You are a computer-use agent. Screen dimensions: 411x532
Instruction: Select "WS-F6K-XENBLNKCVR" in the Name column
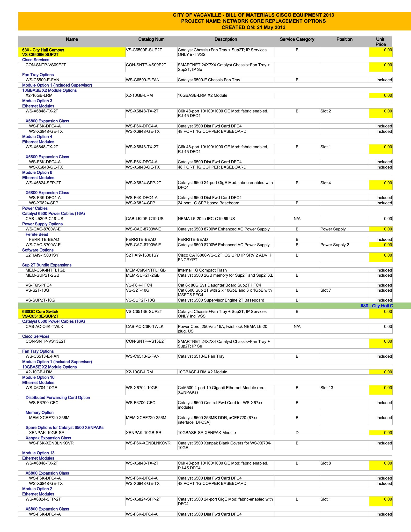(51, 443)
